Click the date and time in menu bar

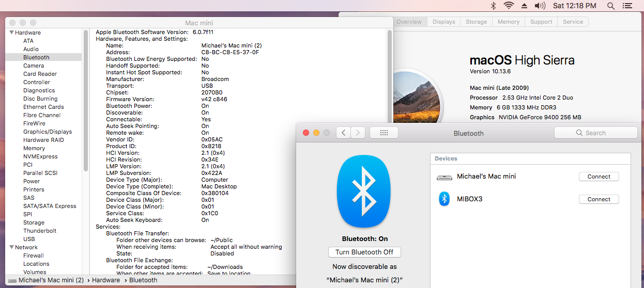tap(575, 6)
